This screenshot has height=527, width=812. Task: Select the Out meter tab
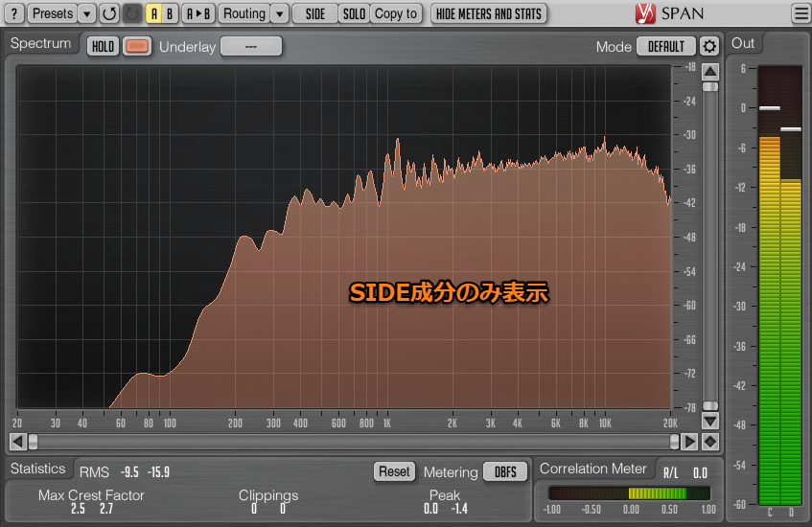743,43
